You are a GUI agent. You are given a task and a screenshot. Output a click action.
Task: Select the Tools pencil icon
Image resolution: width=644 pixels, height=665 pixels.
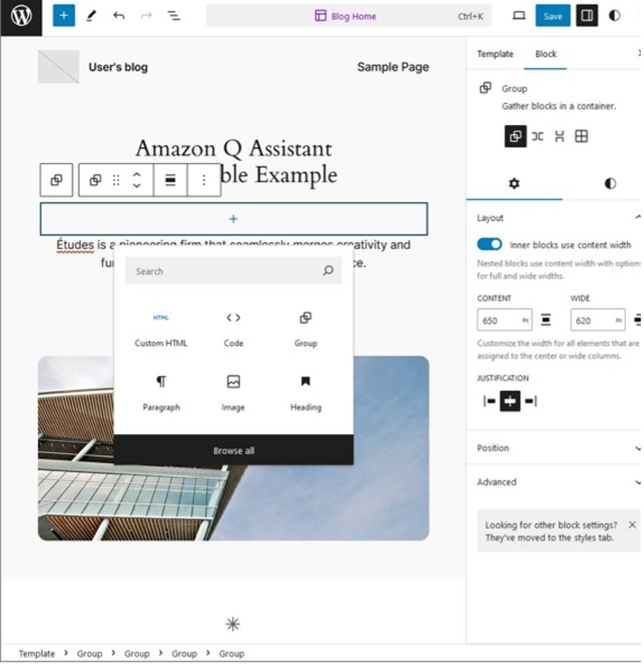tap(91, 16)
